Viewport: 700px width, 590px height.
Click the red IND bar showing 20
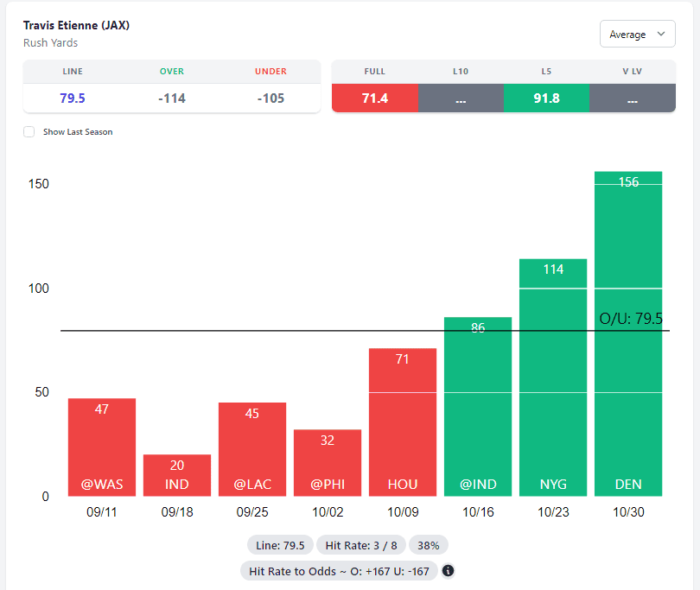177,475
